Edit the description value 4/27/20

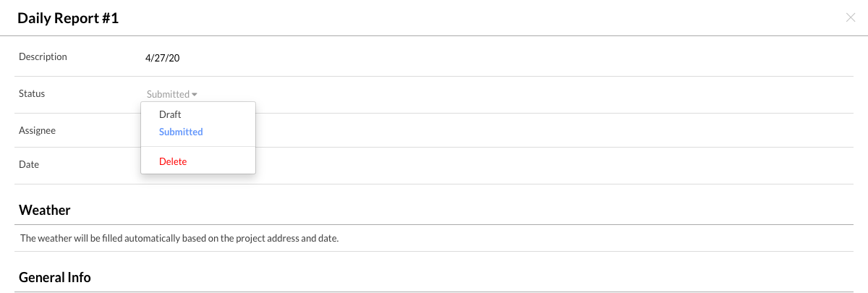point(162,58)
